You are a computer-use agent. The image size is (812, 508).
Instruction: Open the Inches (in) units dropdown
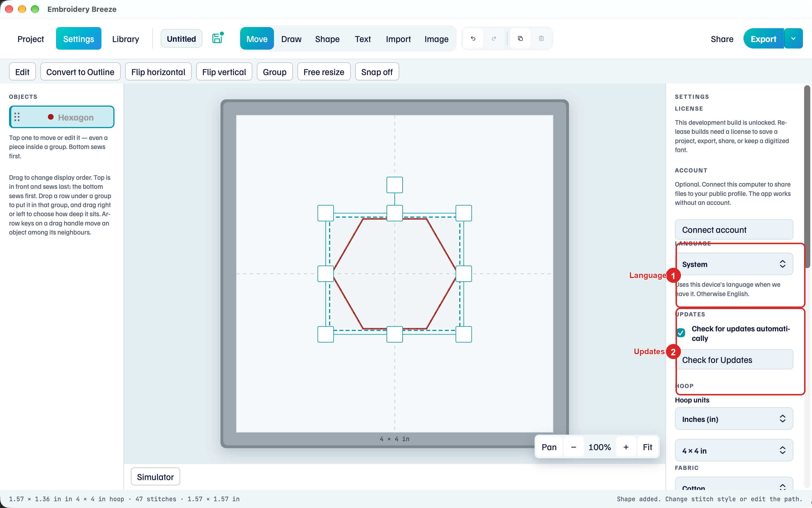734,419
